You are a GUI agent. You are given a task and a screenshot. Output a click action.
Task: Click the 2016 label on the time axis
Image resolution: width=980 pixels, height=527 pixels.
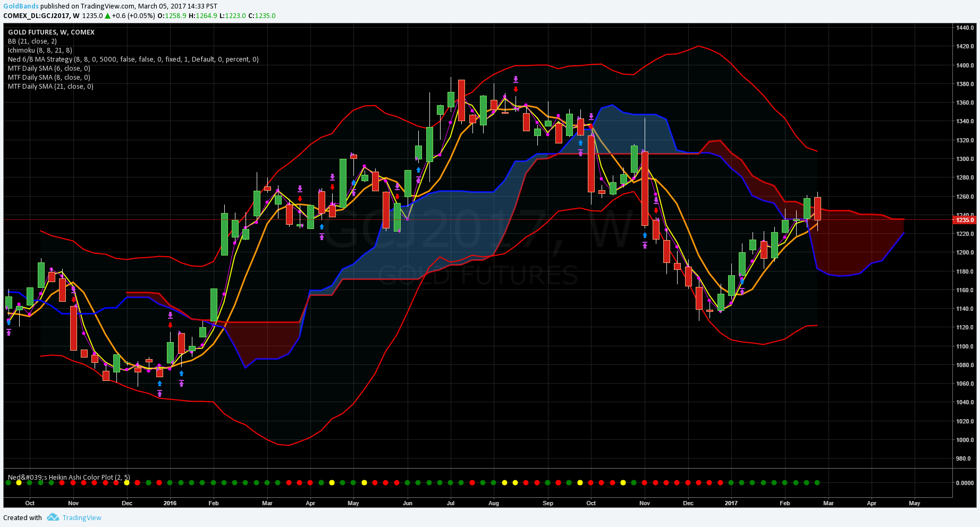pyautogui.click(x=170, y=503)
